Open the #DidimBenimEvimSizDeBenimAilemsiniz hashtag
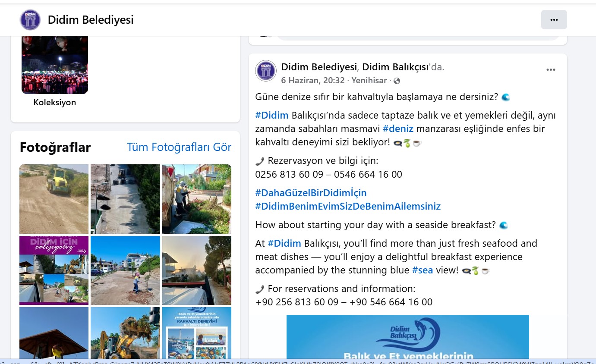 [348, 206]
